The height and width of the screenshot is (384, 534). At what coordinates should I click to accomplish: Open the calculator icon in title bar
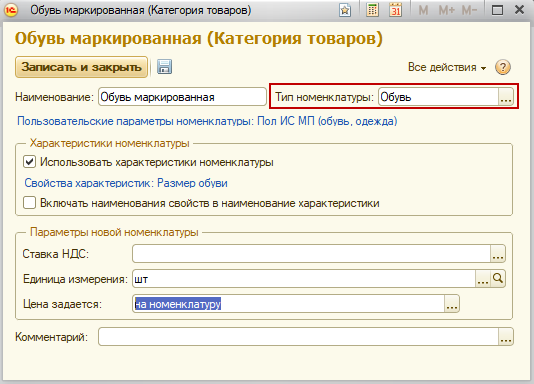372,10
